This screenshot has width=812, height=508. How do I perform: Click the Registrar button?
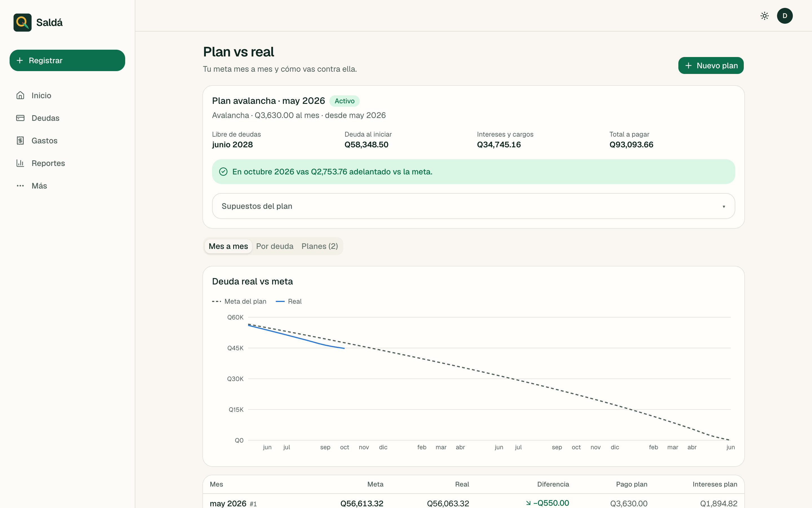67,60
